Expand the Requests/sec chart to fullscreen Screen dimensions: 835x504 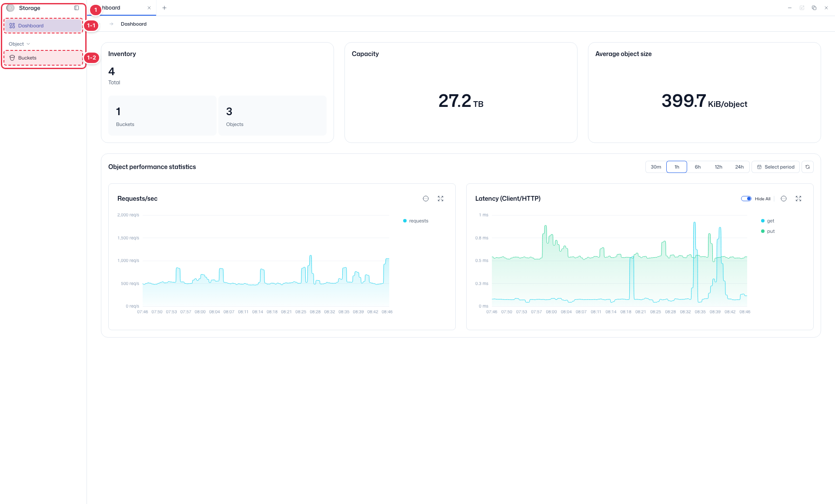pos(441,199)
